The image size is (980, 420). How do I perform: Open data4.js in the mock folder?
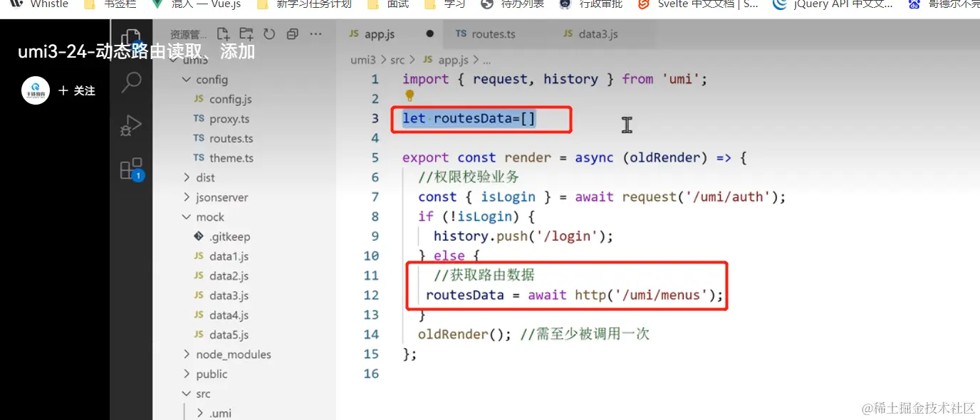221,315
